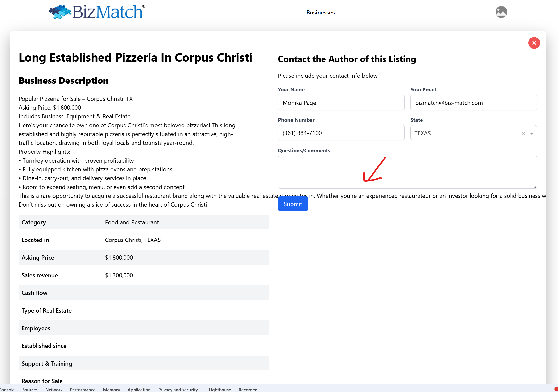558x392 pixels.
Task: Open the Sources tab
Action: [x=30, y=389]
